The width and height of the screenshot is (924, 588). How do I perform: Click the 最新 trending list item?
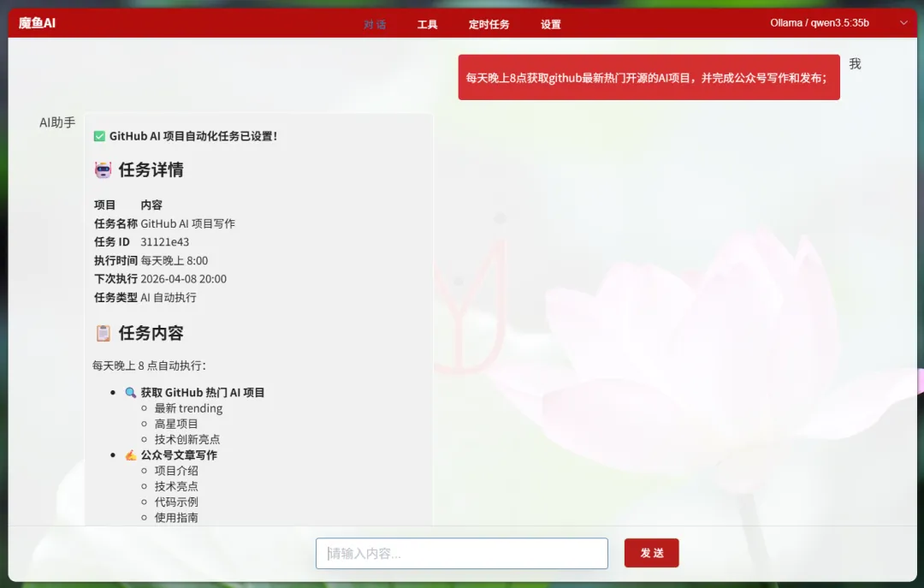188,408
